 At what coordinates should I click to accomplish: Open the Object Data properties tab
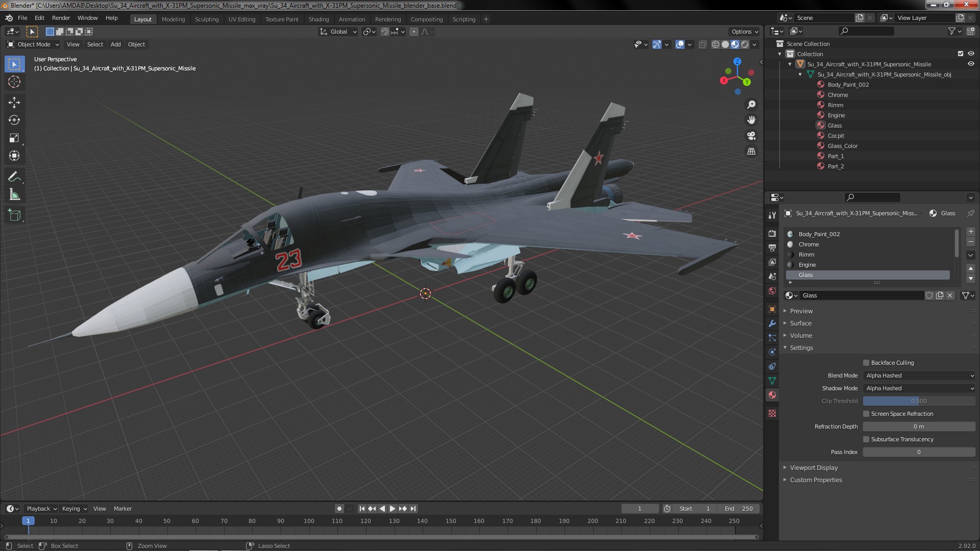(x=772, y=381)
